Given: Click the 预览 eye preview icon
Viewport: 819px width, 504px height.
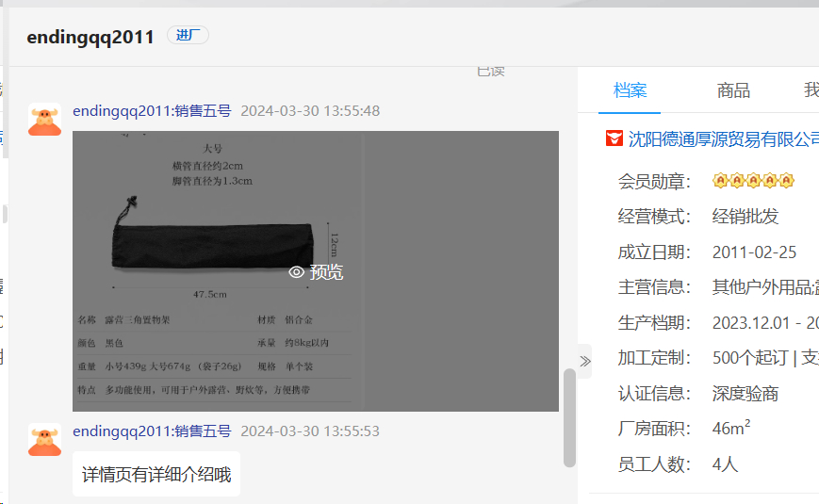Looking at the screenshot, I should pyautogui.click(x=297, y=272).
